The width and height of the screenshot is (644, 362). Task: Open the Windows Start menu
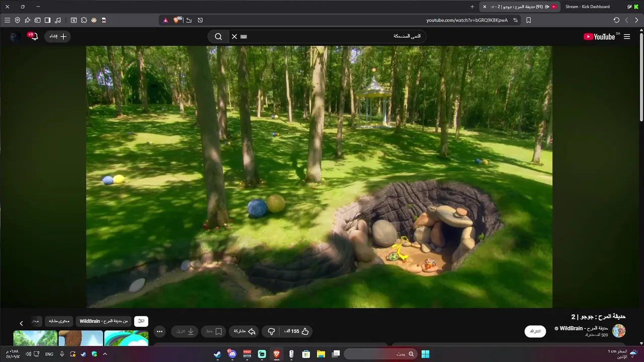coord(425,354)
